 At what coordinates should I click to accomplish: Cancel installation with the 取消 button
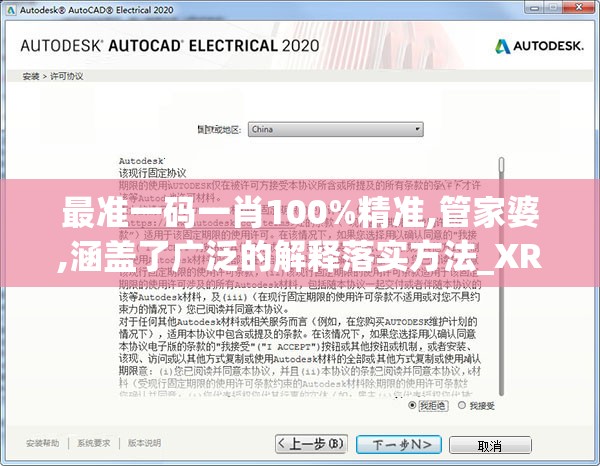(x=490, y=445)
